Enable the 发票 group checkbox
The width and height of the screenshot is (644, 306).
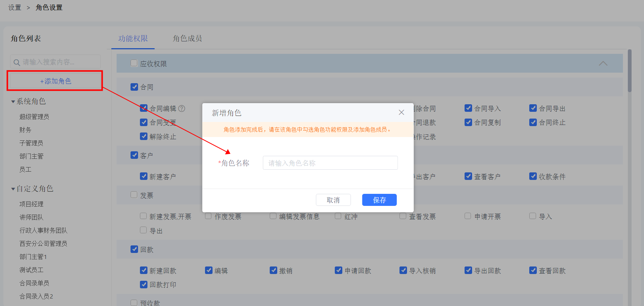click(134, 195)
